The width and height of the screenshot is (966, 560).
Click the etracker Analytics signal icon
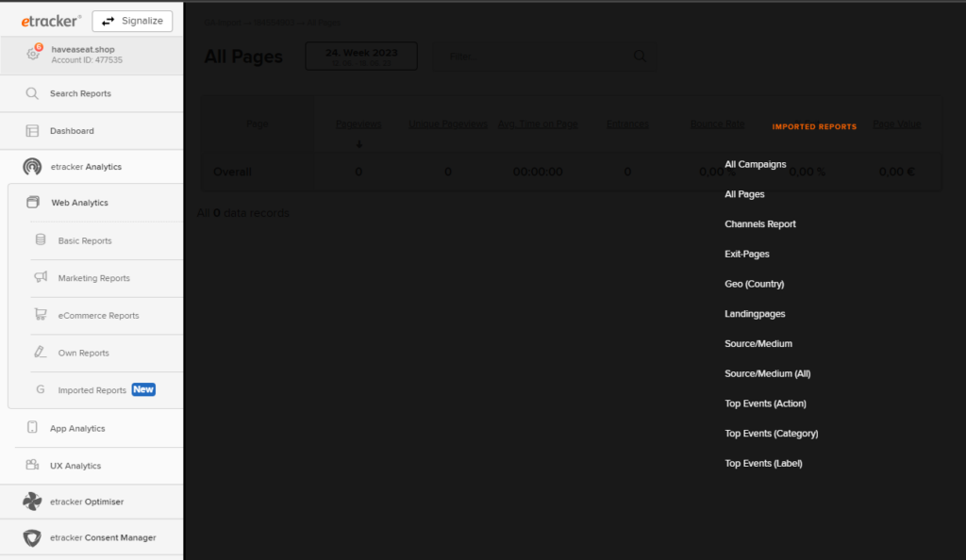32,167
